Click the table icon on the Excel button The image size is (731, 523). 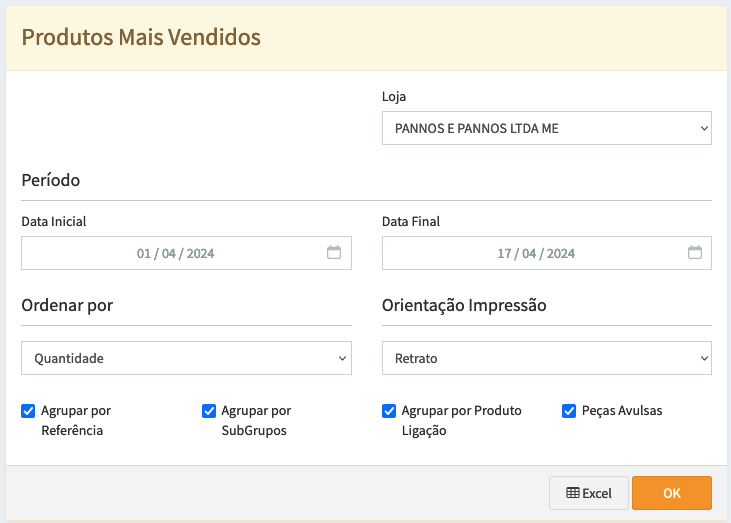(572, 493)
